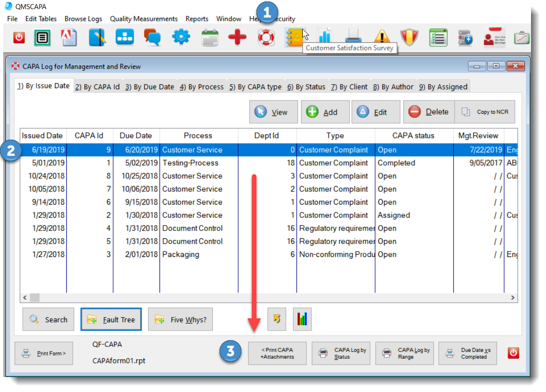Image resolution: width=546 pixels, height=392 pixels.
Task: Click the speech bubbles chat toolbar icon
Action: pos(152,38)
